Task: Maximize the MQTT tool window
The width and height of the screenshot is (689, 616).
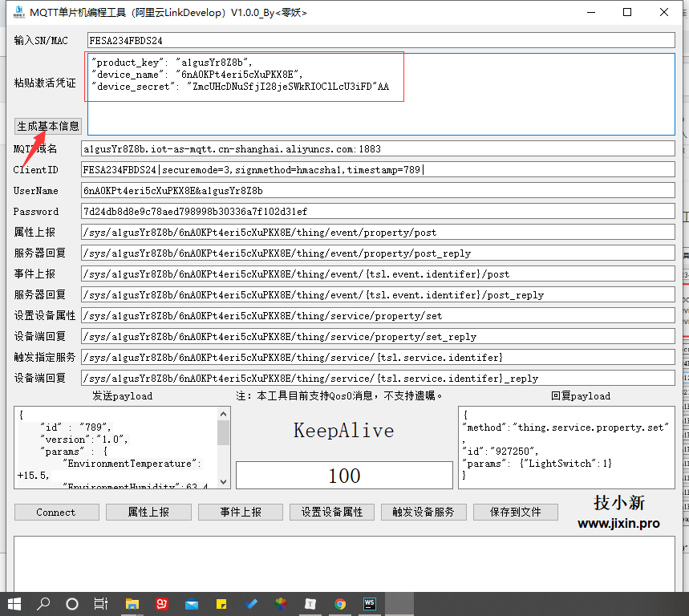Action: [627, 12]
